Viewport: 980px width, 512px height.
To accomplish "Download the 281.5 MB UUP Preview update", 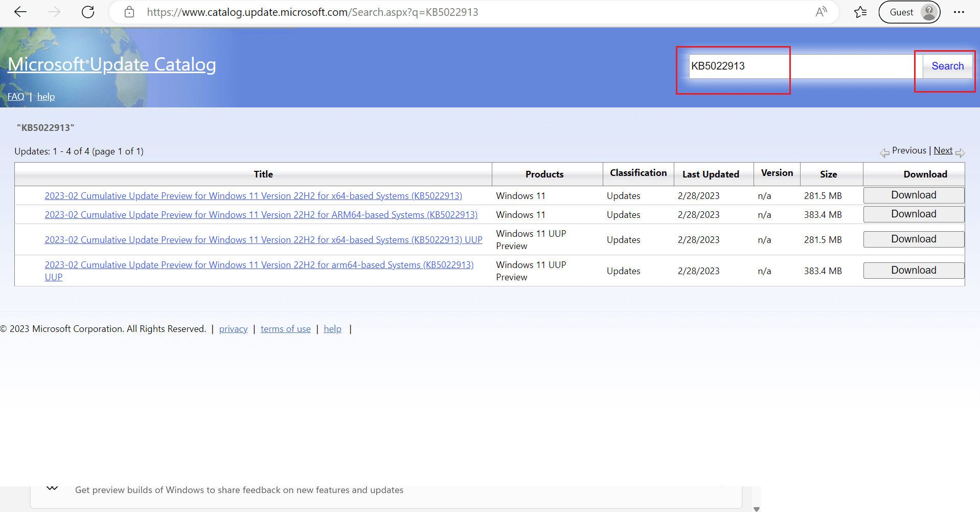I will click(914, 239).
